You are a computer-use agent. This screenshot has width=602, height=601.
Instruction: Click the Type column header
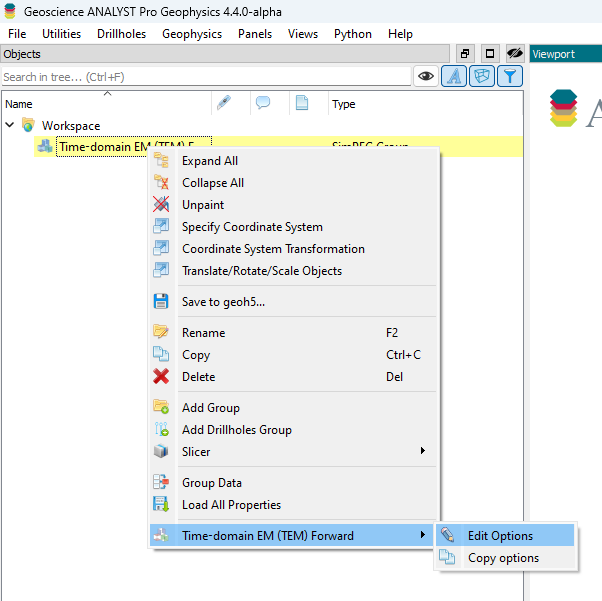pyautogui.click(x=425, y=104)
